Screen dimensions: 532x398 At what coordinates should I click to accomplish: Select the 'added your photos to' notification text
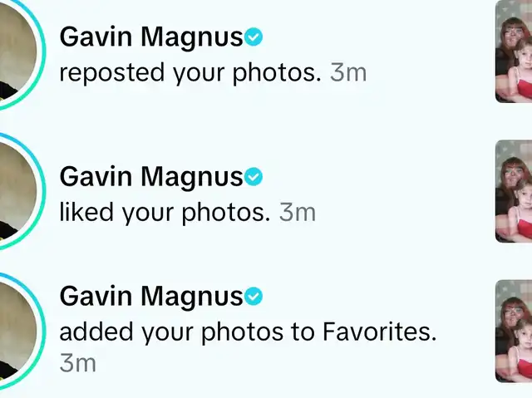pyautogui.click(x=188, y=332)
